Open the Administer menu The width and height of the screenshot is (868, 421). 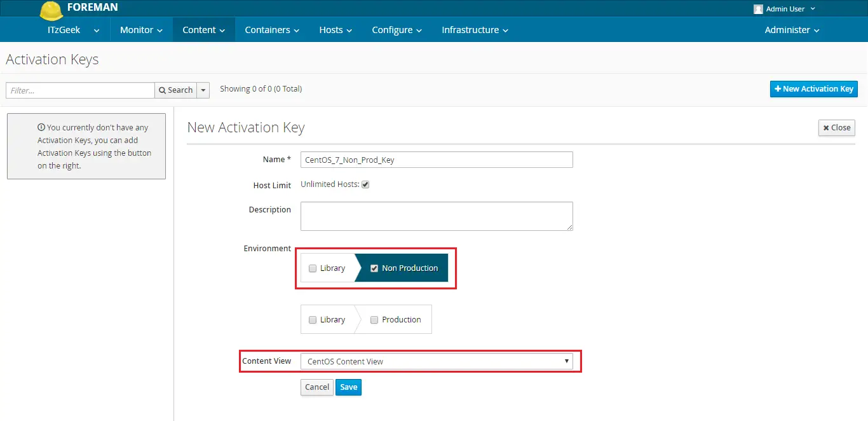tap(792, 30)
